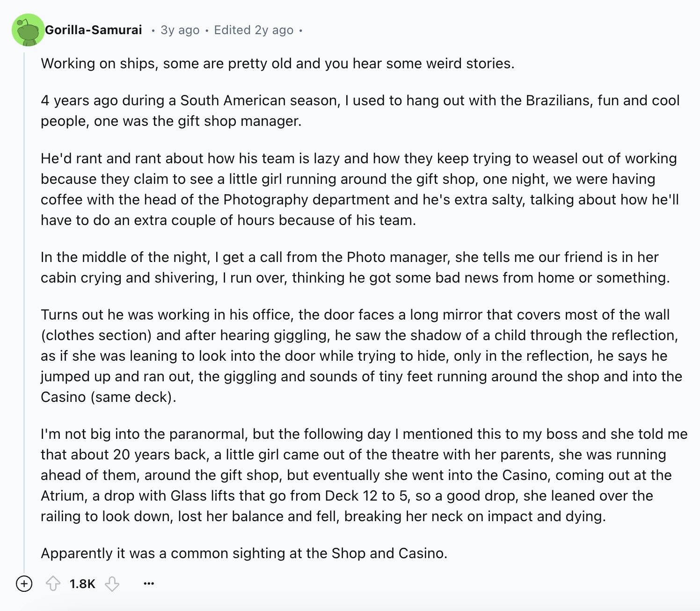Click the paragraph beginning "Turns out he was"

[x=361, y=356]
